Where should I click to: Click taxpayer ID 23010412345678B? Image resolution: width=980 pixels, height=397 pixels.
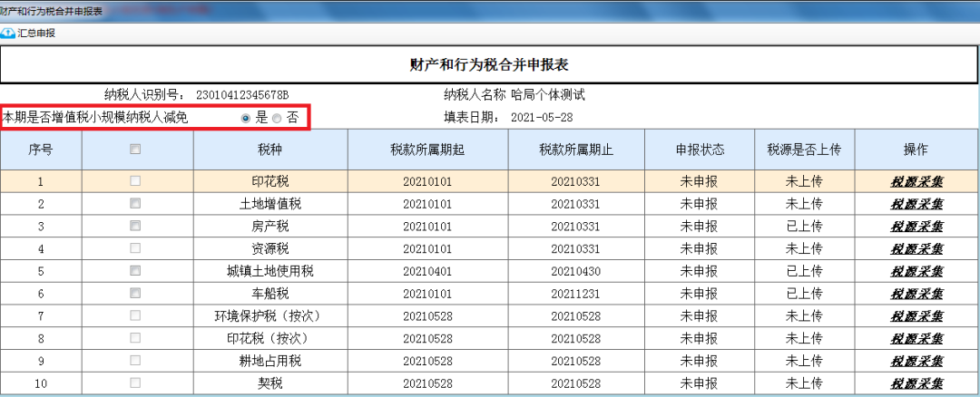[242, 95]
